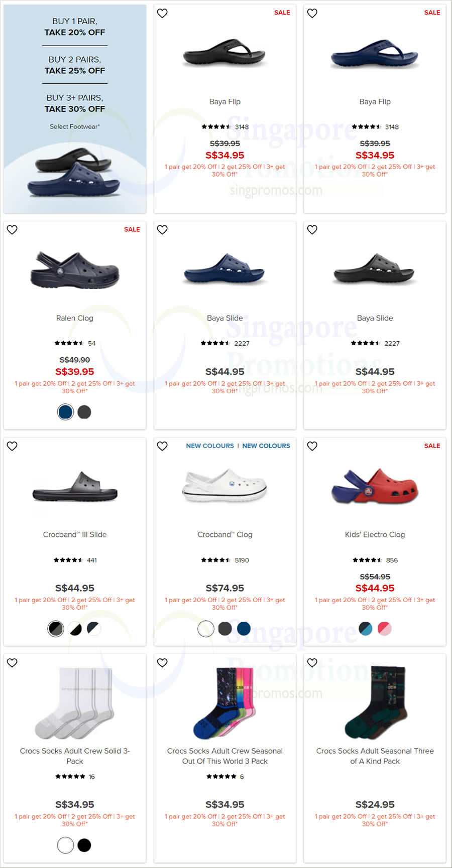
Task: Heart the Crocs Socks Crew Solid 3-Pack
Action: (12, 662)
